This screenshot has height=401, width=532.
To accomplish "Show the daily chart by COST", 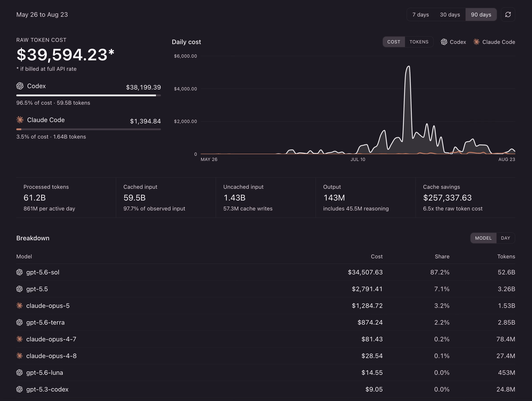I will [x=394, y=42].
